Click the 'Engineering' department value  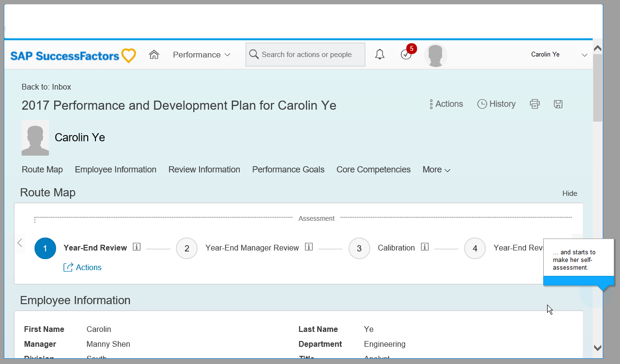(385, 344)
